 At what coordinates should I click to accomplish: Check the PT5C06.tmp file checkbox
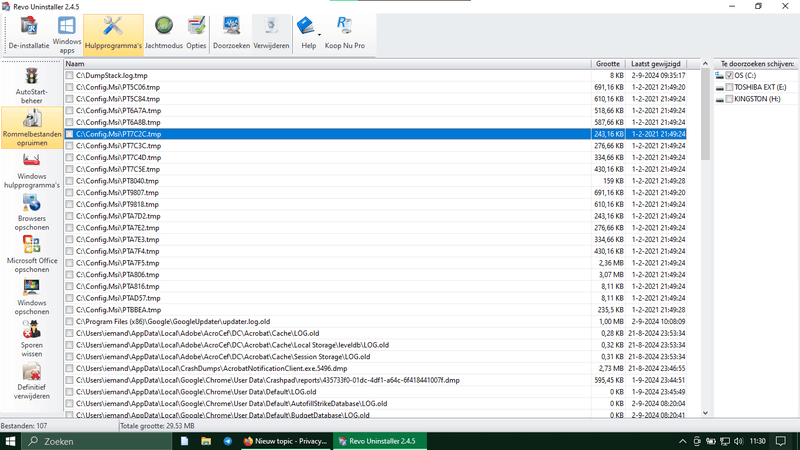pyautogui.click(x=69, y=87)
